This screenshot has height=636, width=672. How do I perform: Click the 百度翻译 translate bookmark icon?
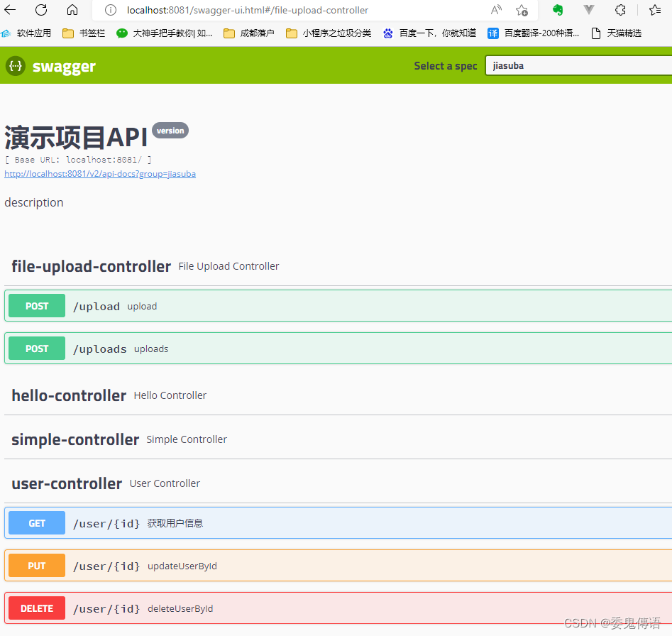click(x=492, y=32)
